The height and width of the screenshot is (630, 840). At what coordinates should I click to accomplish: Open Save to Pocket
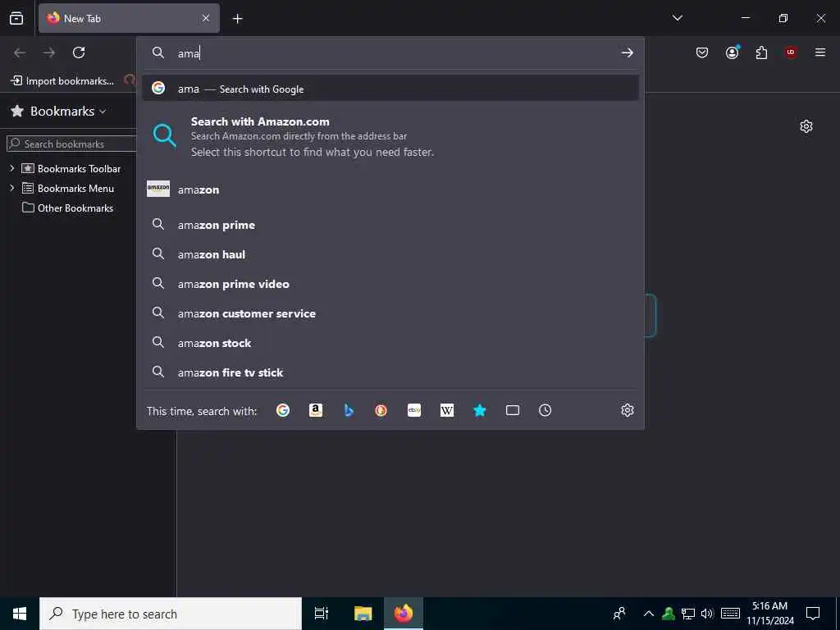pyautogui.click(x=702, y=52)
